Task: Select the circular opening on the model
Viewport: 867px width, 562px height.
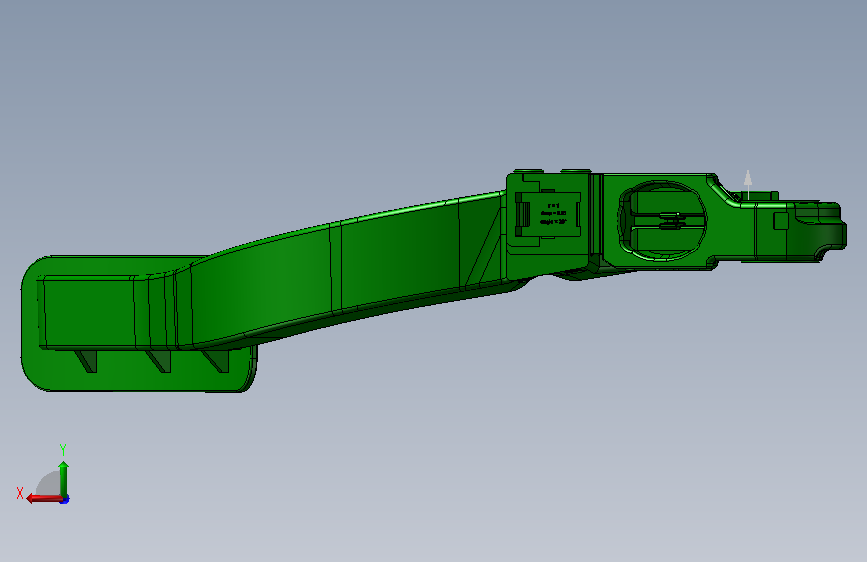Action: point(662,220)
